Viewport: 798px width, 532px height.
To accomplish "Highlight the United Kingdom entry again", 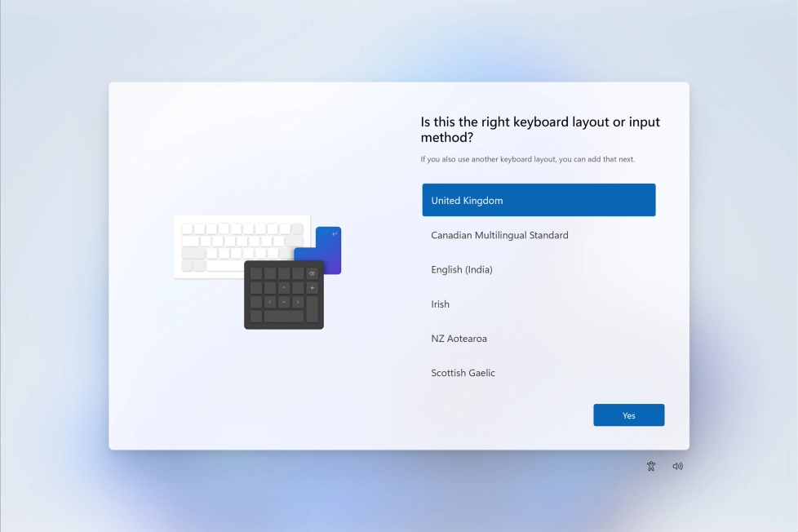I will 539,199.
